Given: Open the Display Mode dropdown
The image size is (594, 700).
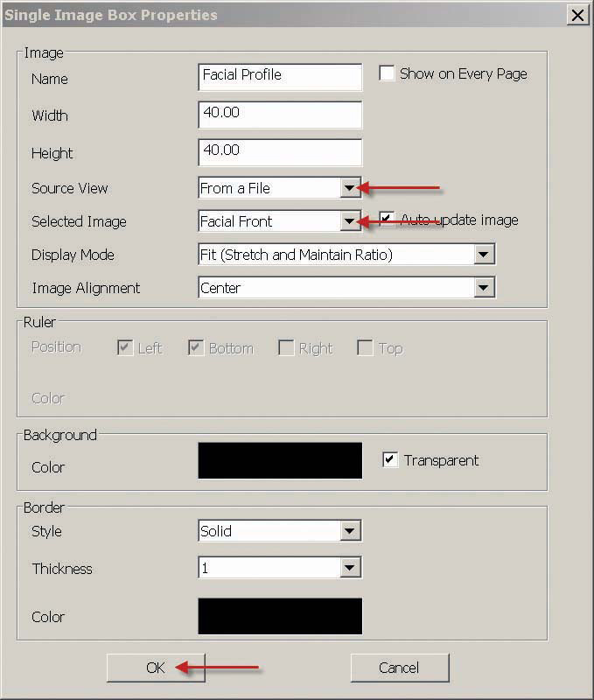Looking at the screenshot, I should pyautogui.click(x=484, y=255).
